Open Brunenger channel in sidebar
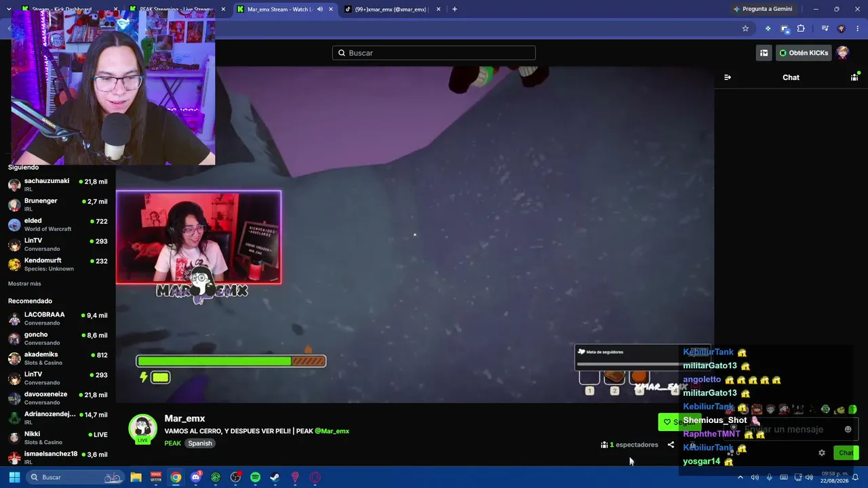The width and height of the screenshot is (868, 488). pyautogui.click(x=58, y=205)
